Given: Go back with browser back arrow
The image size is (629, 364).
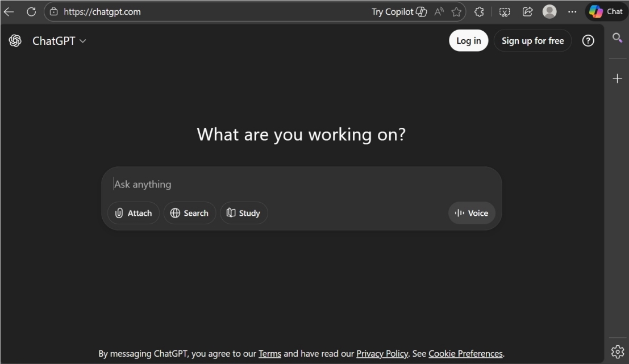Looking at the screenshot, I should pos(9,11).
